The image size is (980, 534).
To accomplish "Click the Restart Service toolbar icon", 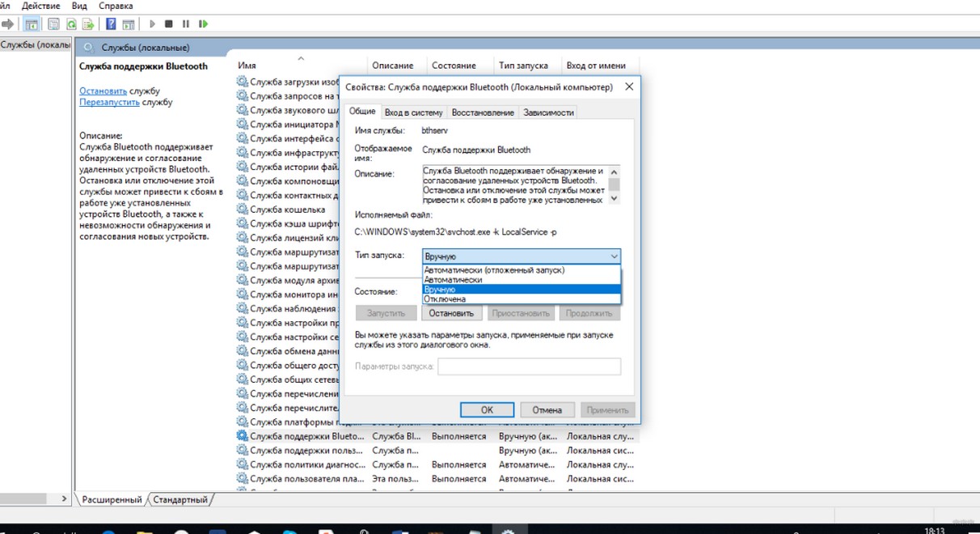I will coord(203,24).
